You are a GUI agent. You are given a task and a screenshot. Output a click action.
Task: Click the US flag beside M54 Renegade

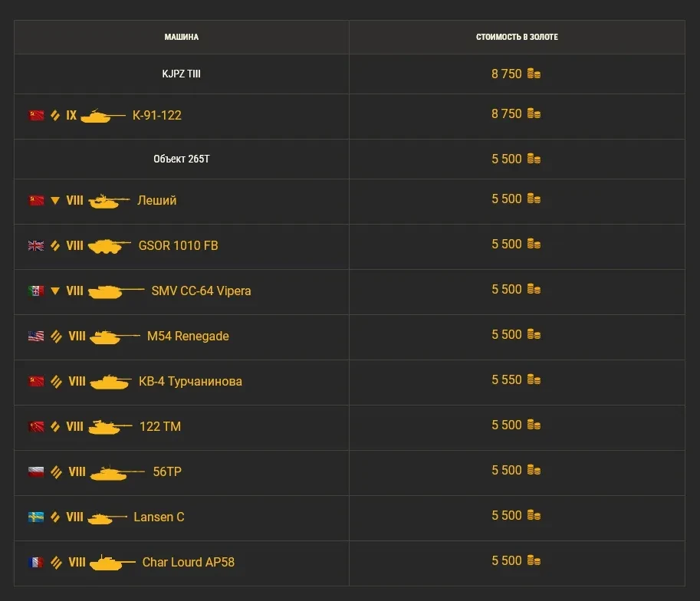36,337
